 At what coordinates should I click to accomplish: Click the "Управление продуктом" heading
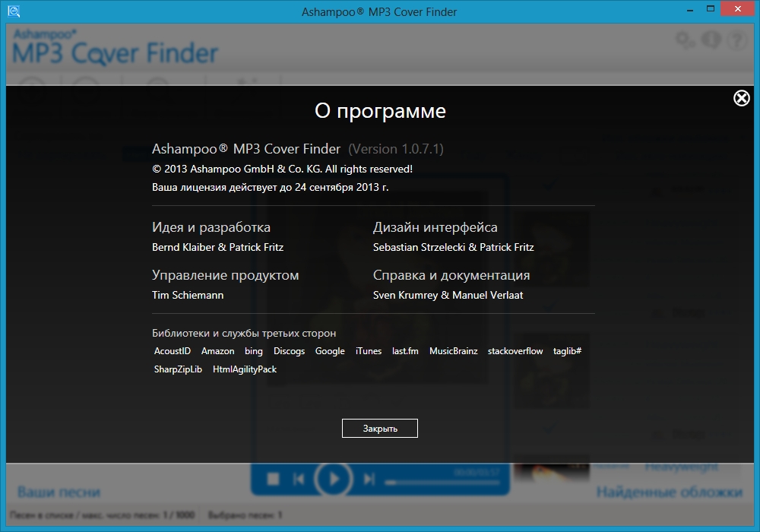click(x=226, y=275)
